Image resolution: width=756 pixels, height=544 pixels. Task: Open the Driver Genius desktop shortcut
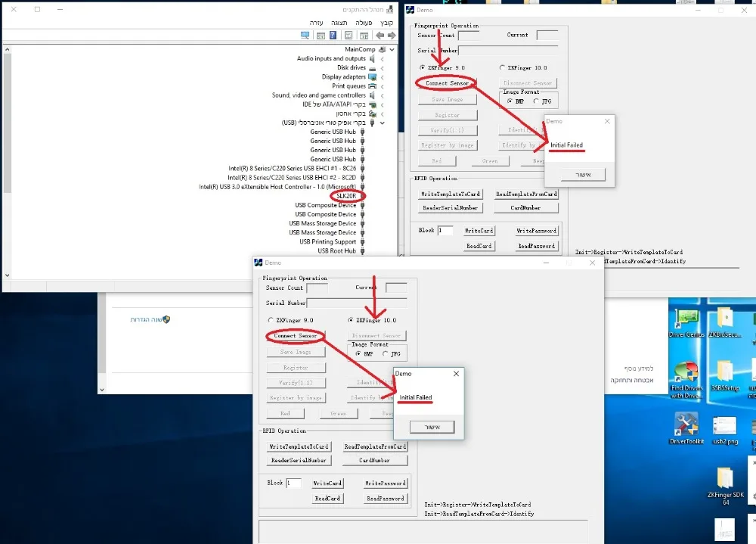click(686, 322)
